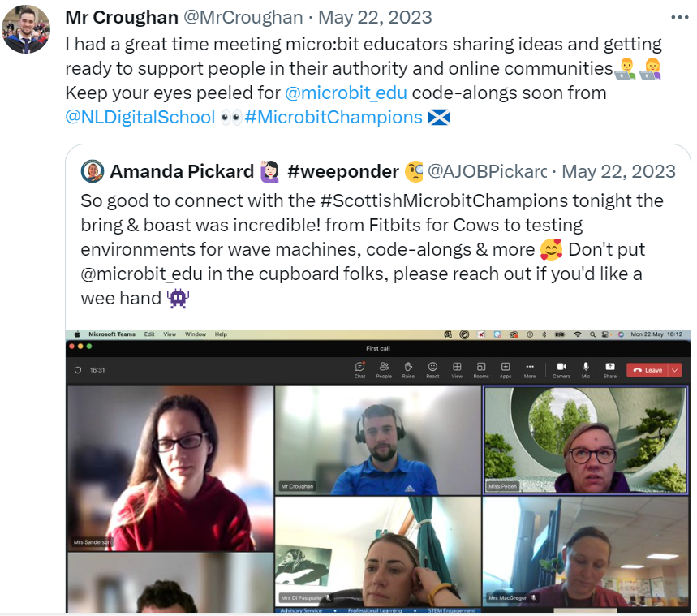Click the macOS Wi-Fi status icon

[x=578, y=334]
